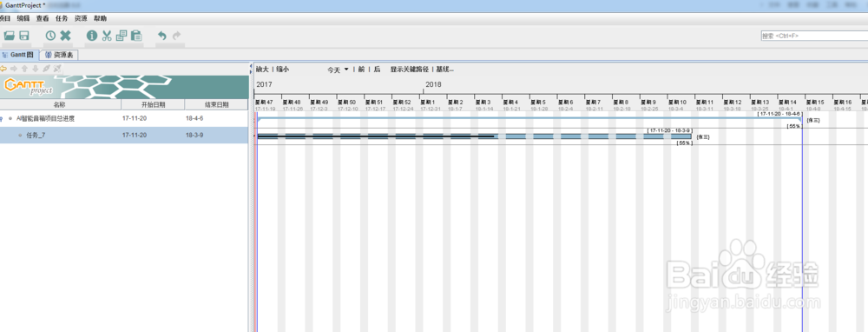Move task up with the up arrow icon
This screenshot has height=332, width=868.
[24, 69]
